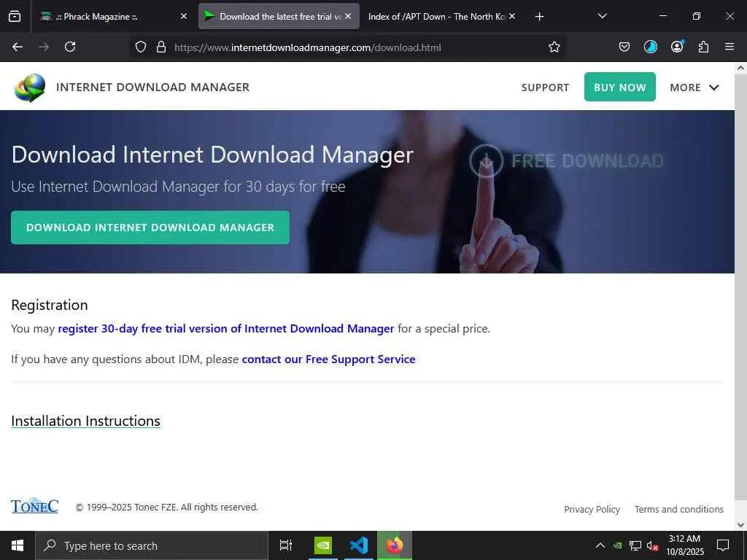Click the Download Internet Download Manager banner heading

[x=212, y=155]
